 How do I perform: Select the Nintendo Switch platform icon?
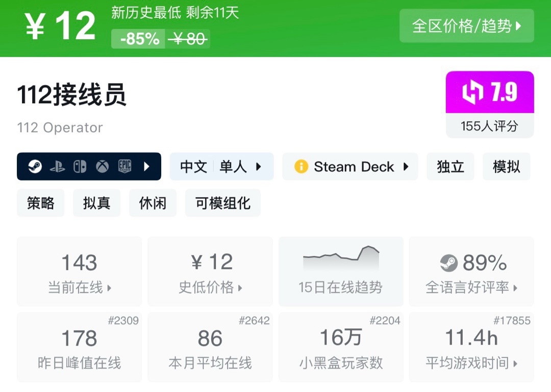[80, 166]
